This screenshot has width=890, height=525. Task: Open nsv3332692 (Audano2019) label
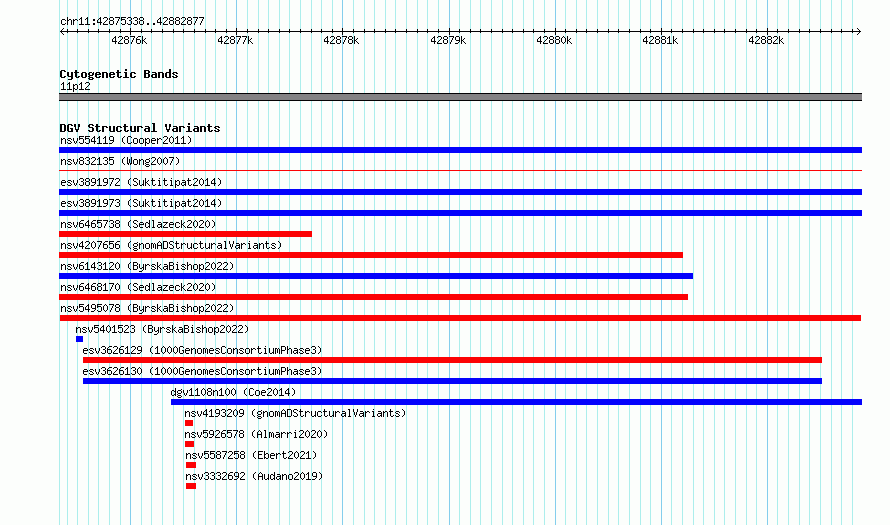(x=254, y=476)
